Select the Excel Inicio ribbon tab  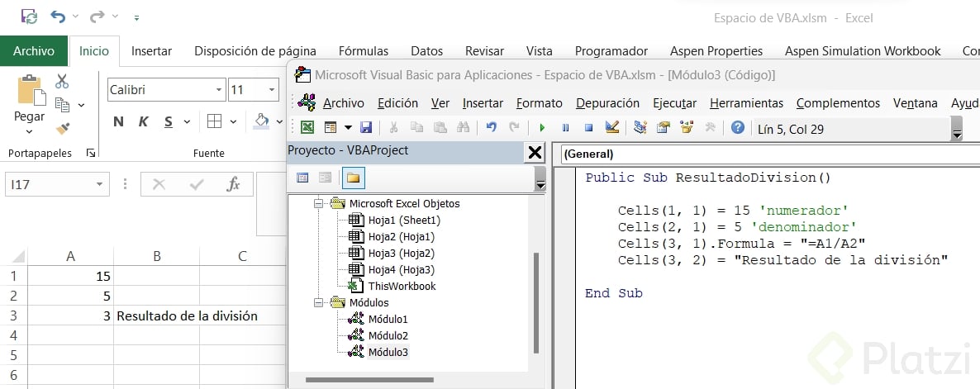93,51
